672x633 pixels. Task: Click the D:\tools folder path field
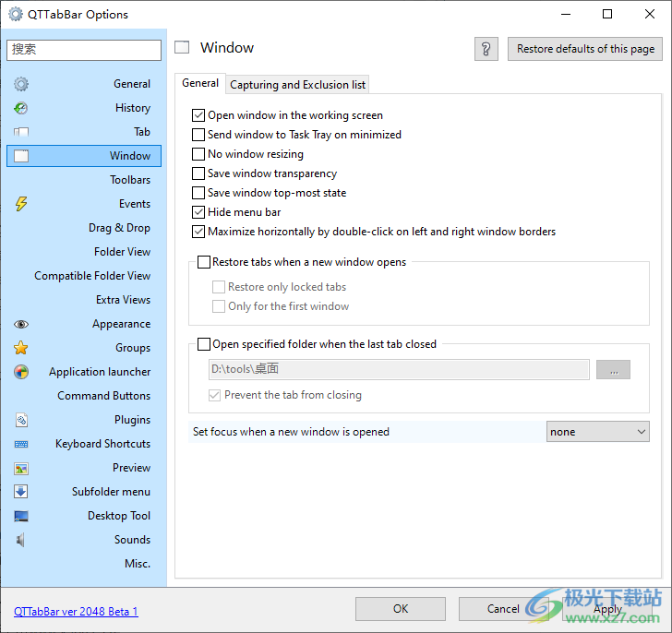tap(399, 369)
